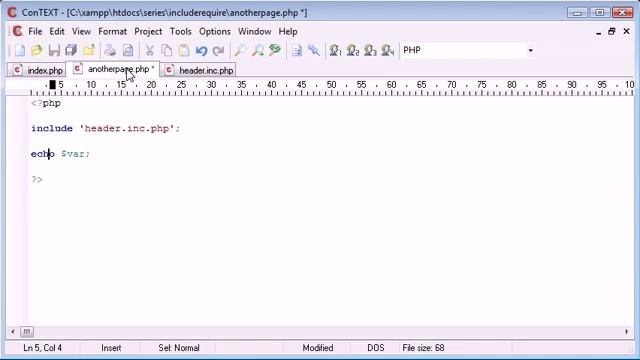Open the Project menu

(148, 31)
